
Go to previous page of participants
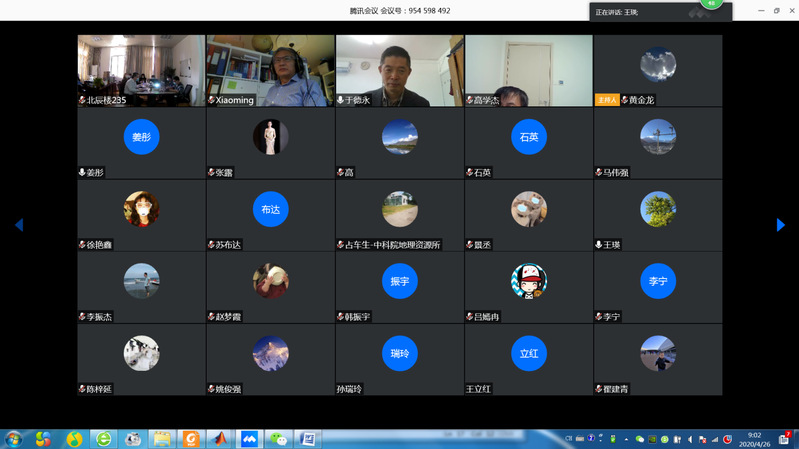(18, 225)
